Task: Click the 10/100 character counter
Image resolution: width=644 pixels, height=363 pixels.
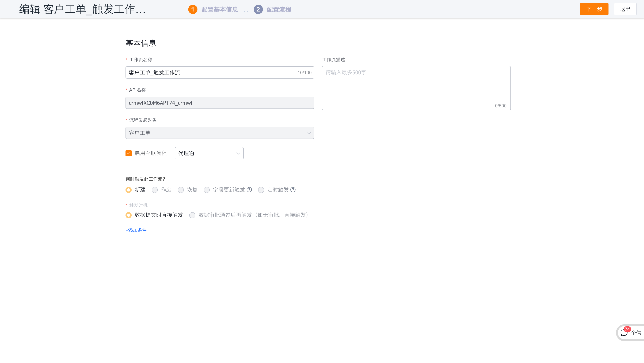Action: pos(305,73)
